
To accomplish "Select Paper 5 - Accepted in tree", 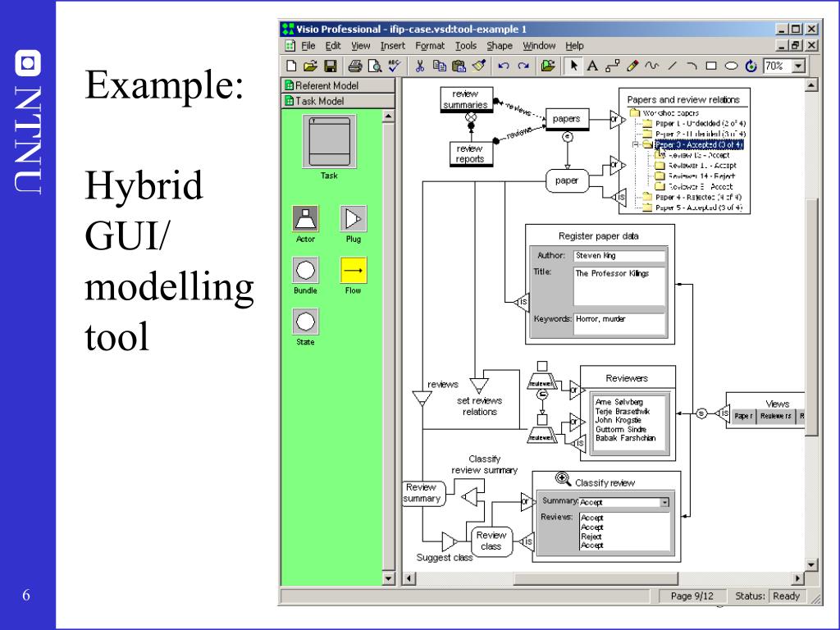I will [698, 208].
